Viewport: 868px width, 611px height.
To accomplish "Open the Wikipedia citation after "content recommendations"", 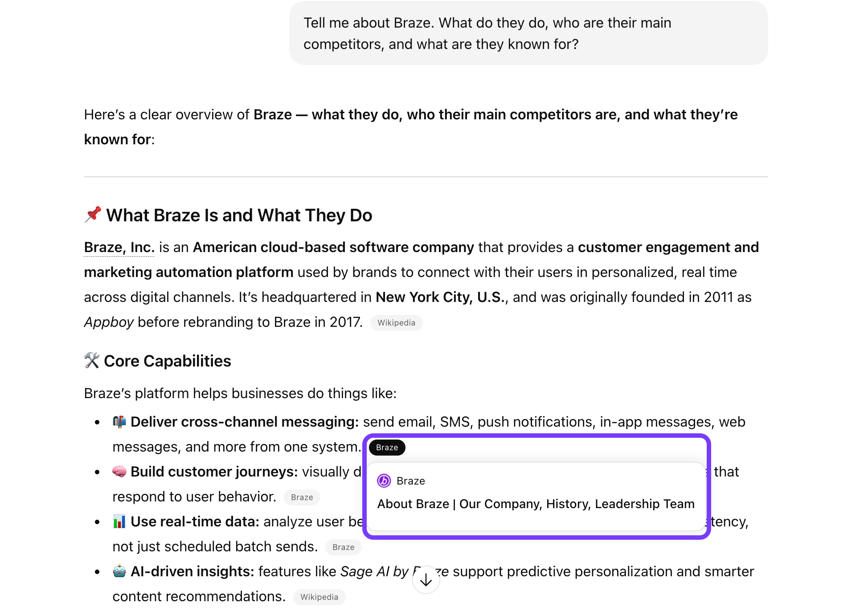I will 319,597.
